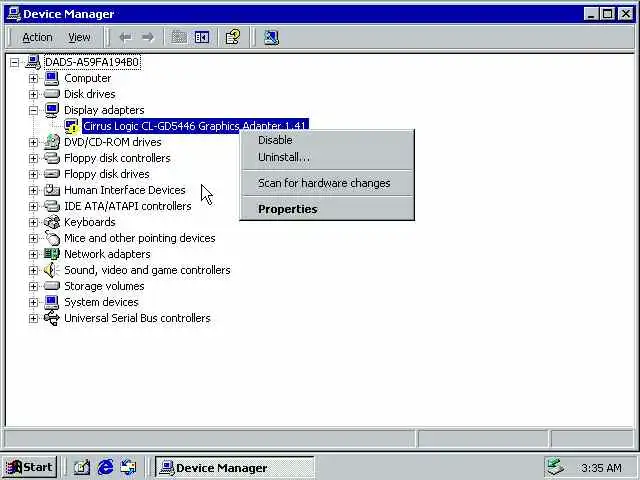Select Cirrus Logic CL-GD5446 Graphics Adapter row
640x480 pixels.
point(196,126)
